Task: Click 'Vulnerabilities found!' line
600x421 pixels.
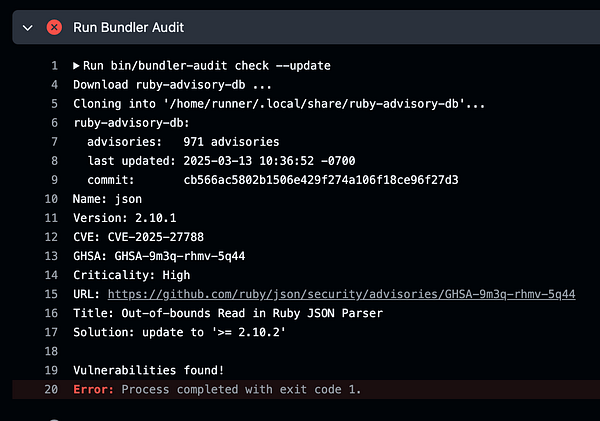Action: (148, 370)
